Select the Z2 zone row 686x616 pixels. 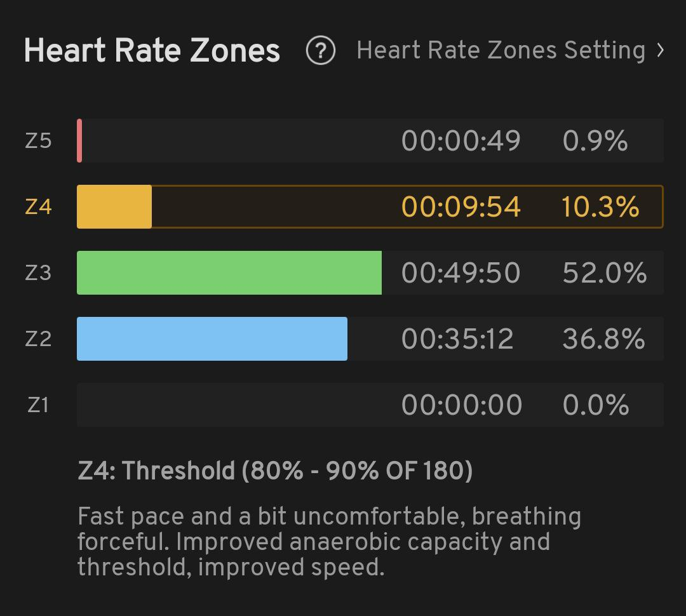(x=370, y=339)
